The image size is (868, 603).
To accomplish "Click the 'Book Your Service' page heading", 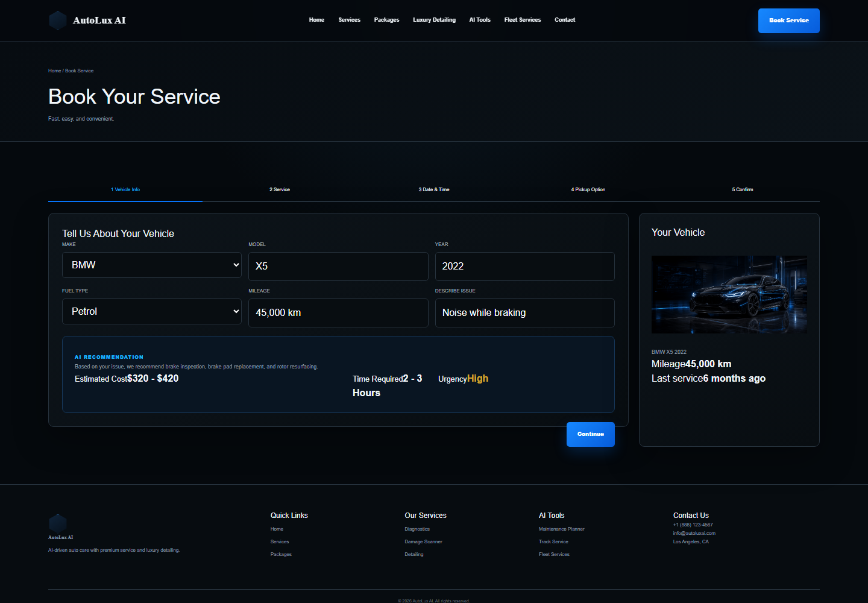I will tap(134, 96).
